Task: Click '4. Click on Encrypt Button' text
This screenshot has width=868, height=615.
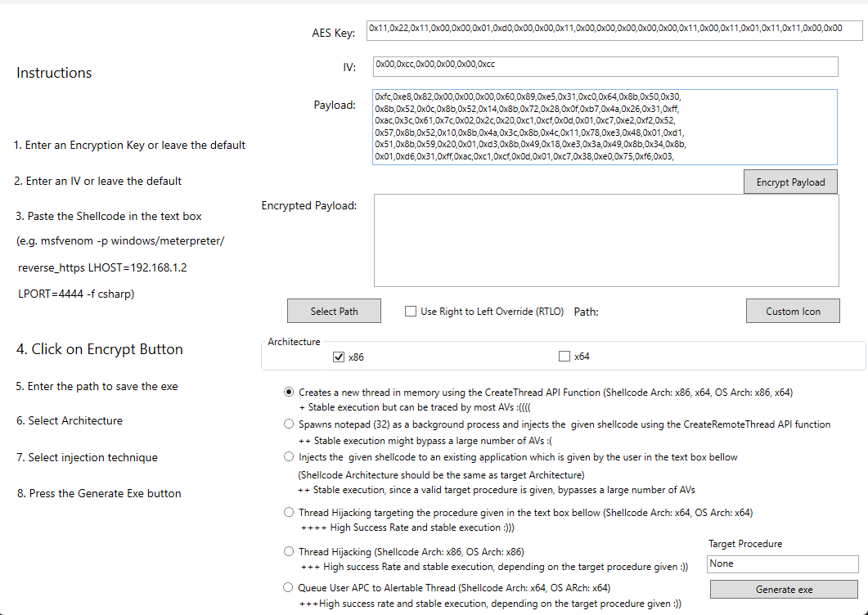Action: (100, 349)
